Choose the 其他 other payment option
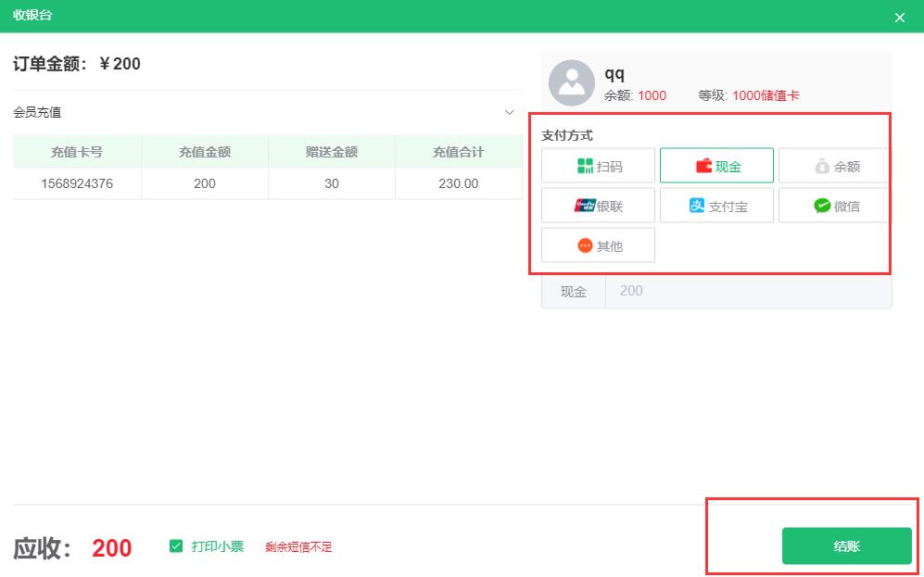Screen dimensions: 924x577 tap(598, 245)
